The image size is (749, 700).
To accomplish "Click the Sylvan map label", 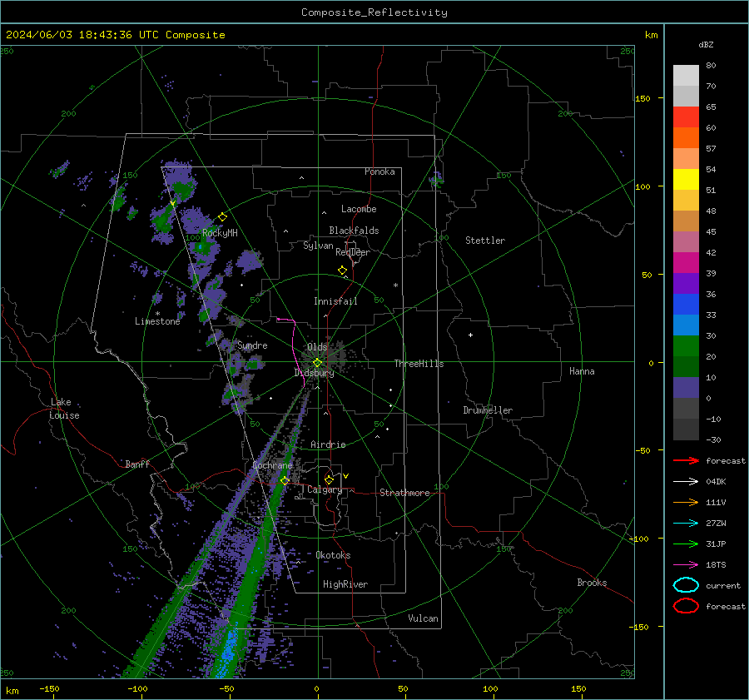I will (x=318, y=246).
